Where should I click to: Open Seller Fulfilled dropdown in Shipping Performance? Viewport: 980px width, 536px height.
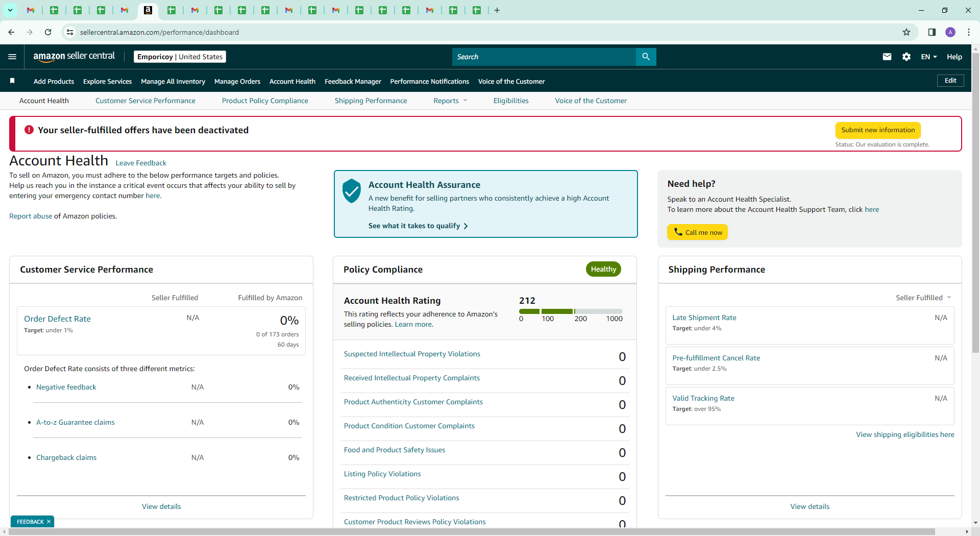(923, 298)
